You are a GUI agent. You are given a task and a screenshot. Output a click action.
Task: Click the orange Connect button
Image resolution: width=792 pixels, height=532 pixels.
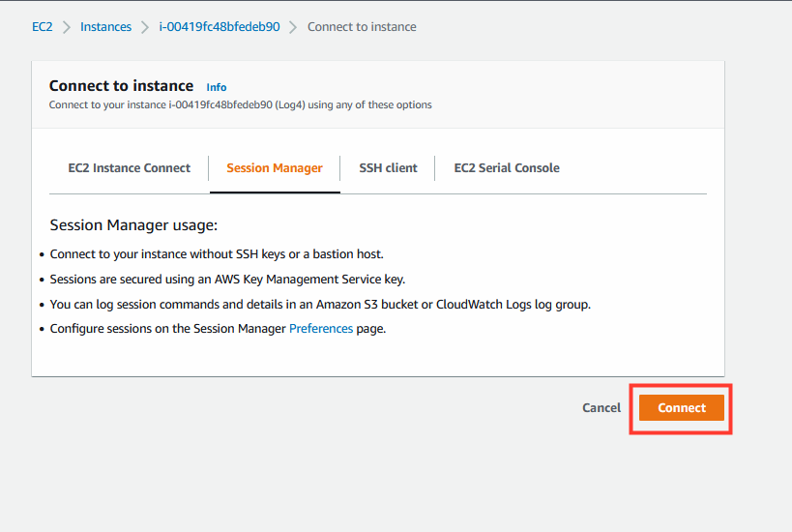(682, 408)
